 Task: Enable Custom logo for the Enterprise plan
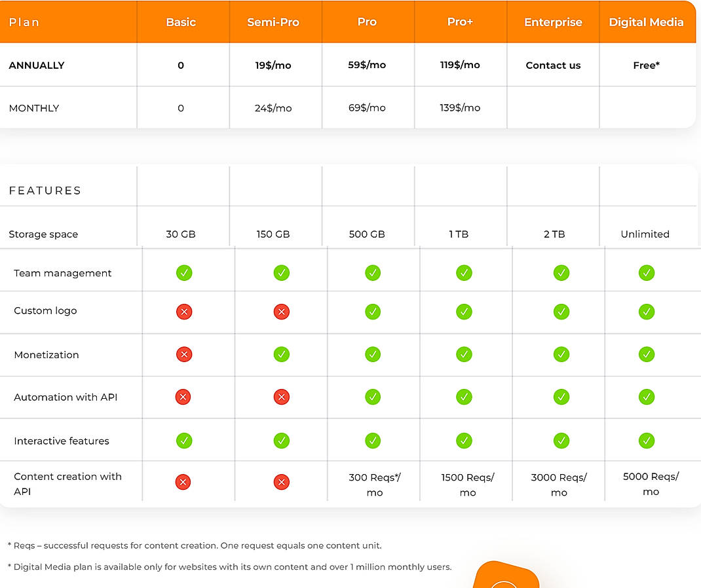(561, 312)
